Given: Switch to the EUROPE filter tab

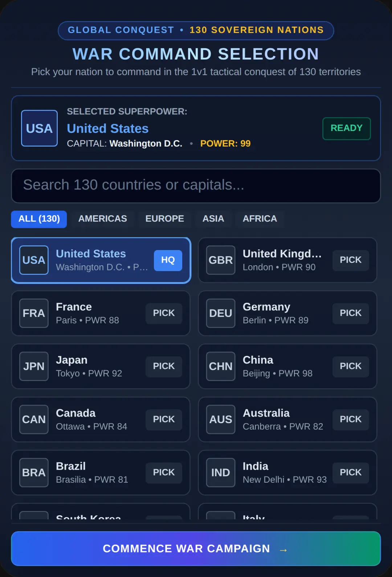Looking at the screenshot, I should tap(165, 219).
